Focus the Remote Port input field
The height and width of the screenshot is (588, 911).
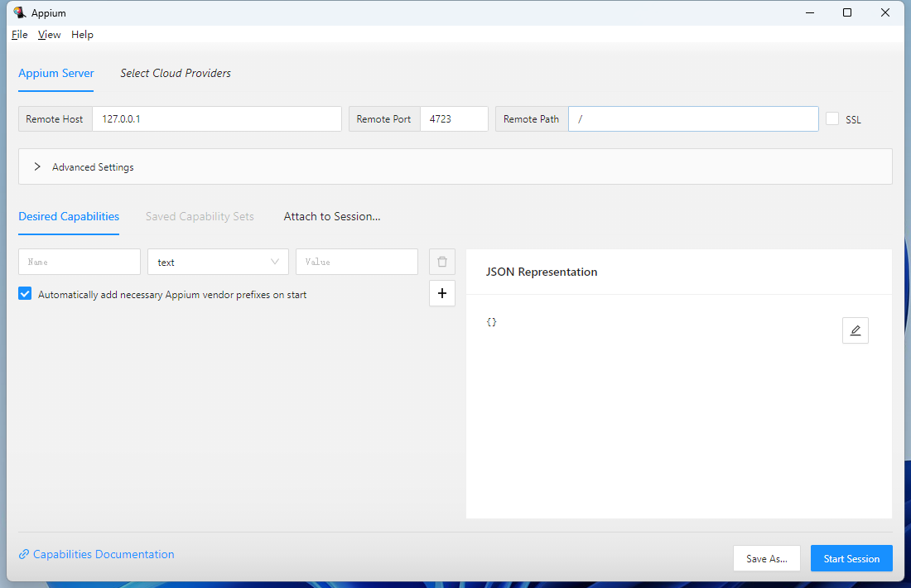coord(454,118)
